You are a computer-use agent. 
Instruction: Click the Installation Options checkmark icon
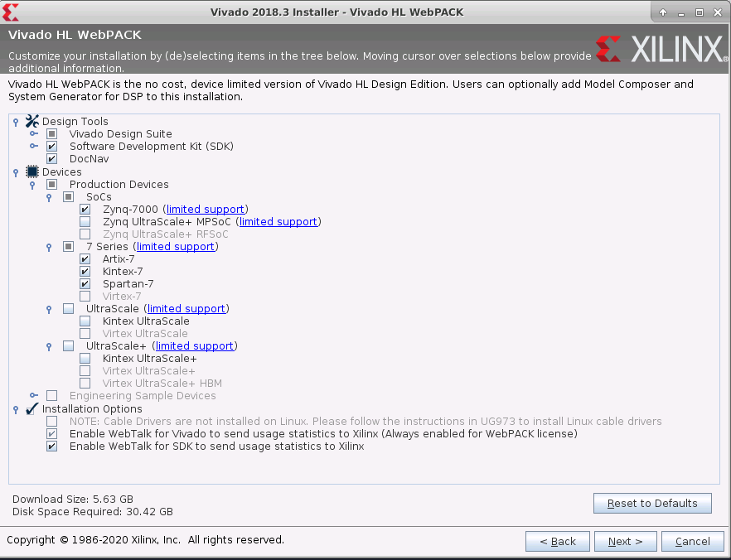click(31, 408)
